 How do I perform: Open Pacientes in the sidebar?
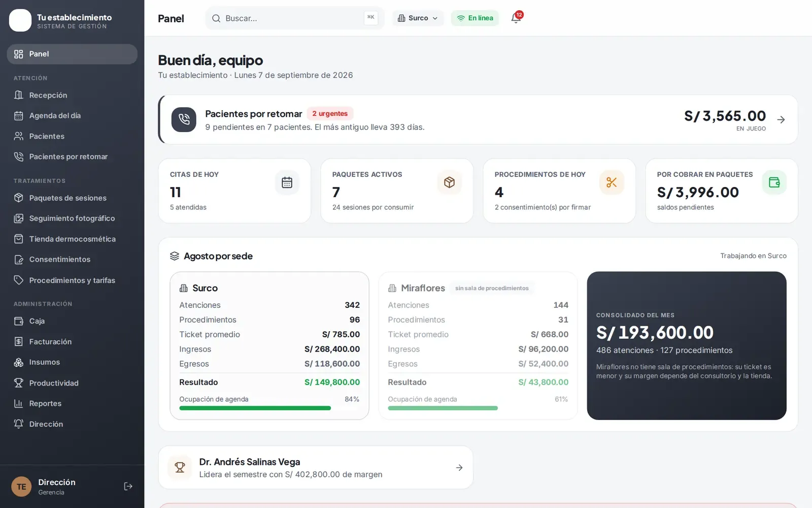point(72,136)
